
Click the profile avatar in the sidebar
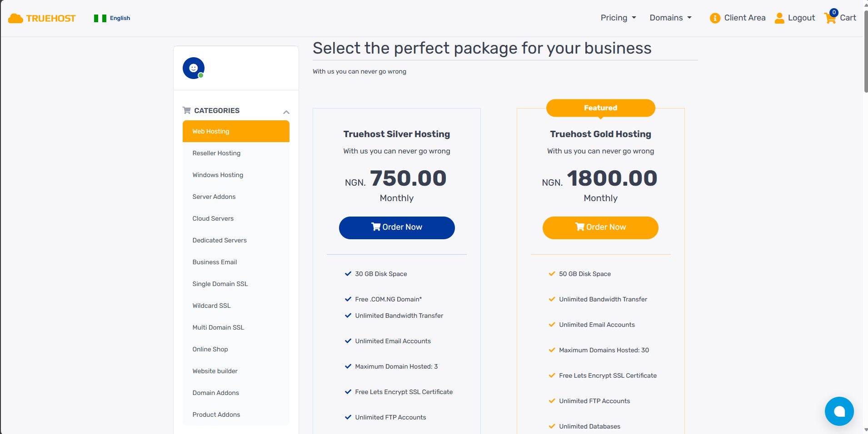193,68
